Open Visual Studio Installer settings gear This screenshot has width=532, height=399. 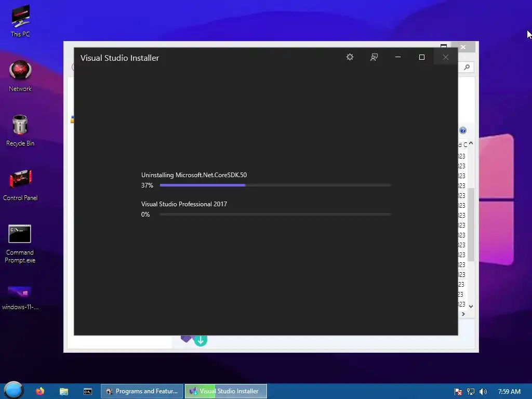pyautogui.click(x=350, y=57)
